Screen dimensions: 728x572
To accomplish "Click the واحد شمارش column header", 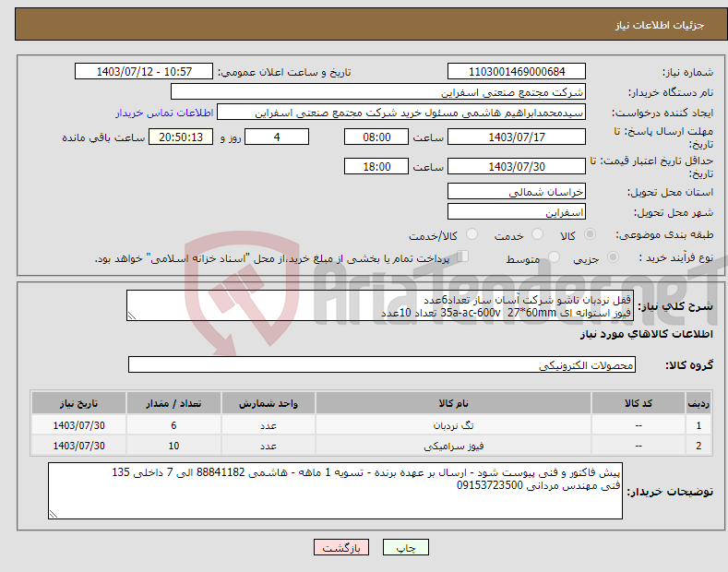I will click(269, 403).
